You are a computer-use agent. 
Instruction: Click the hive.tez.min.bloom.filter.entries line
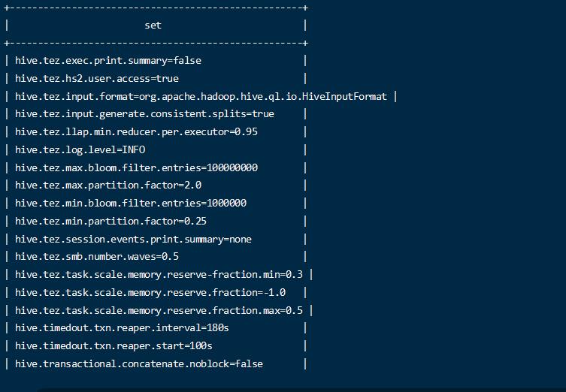(131, 203)
